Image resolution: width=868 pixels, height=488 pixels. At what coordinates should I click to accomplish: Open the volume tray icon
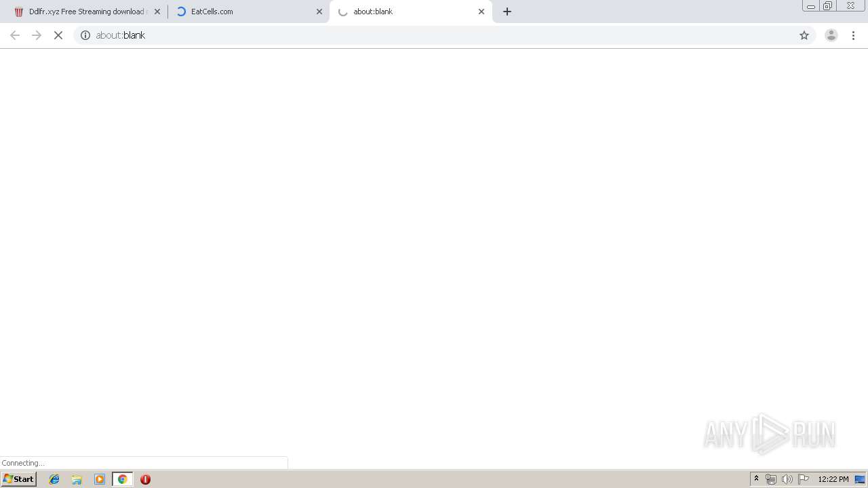[x=787, y=479]
